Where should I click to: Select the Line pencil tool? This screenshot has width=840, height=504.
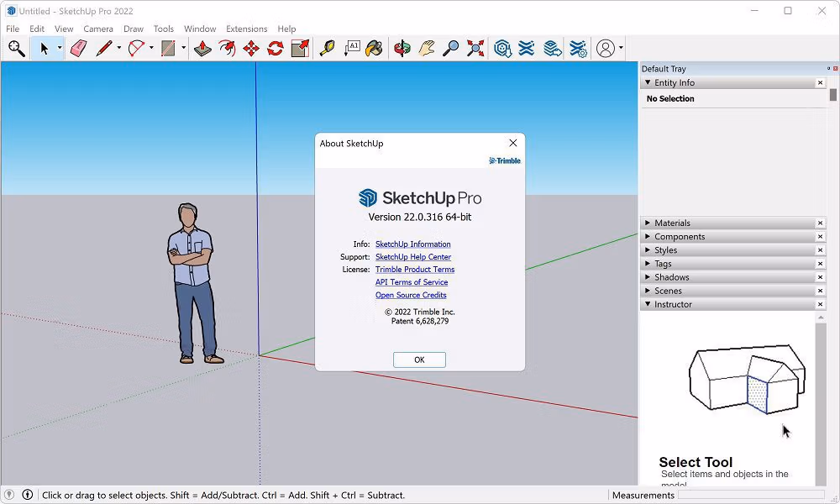coord(104,49)
